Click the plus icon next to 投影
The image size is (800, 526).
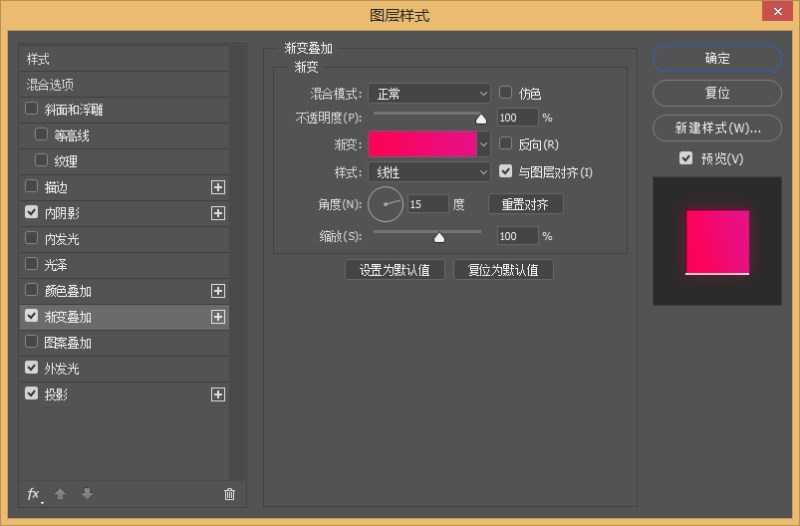(218, 395)
